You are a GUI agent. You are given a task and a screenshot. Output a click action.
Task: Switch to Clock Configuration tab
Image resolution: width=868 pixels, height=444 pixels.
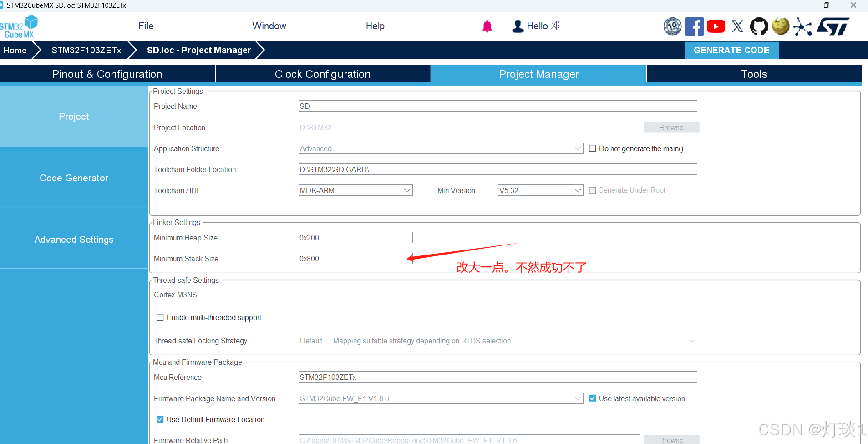(x=323, y=74)
